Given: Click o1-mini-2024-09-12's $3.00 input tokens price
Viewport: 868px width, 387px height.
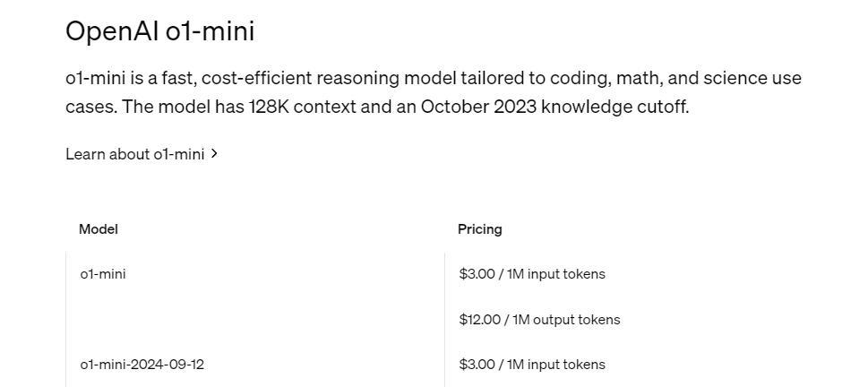Looking at the screenshot, I should click(532, 365).
